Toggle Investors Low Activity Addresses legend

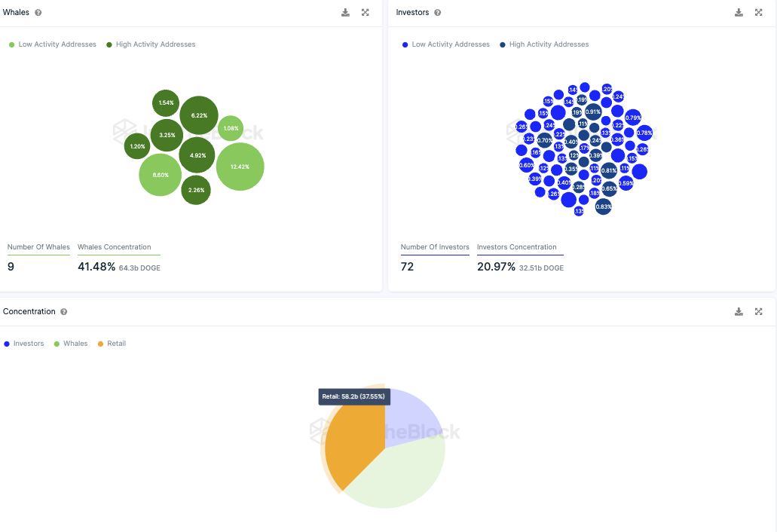[x=446, y=44]
